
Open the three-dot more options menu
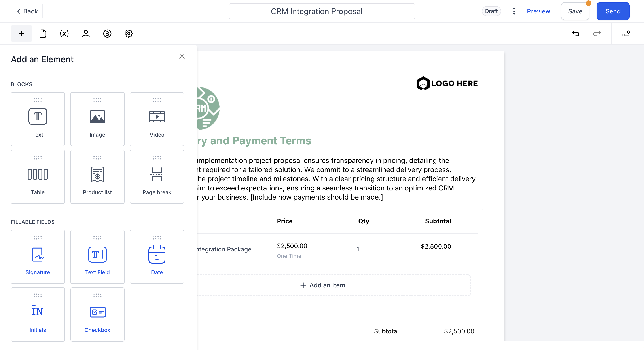pos(514,11)
